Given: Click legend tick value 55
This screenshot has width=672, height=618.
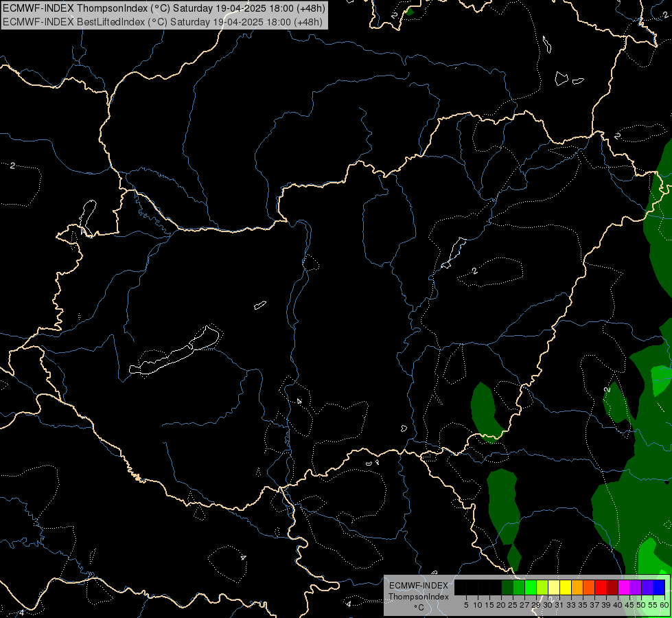Looking at the screenshot, I should pyautogui.click(x=653, y=605).
